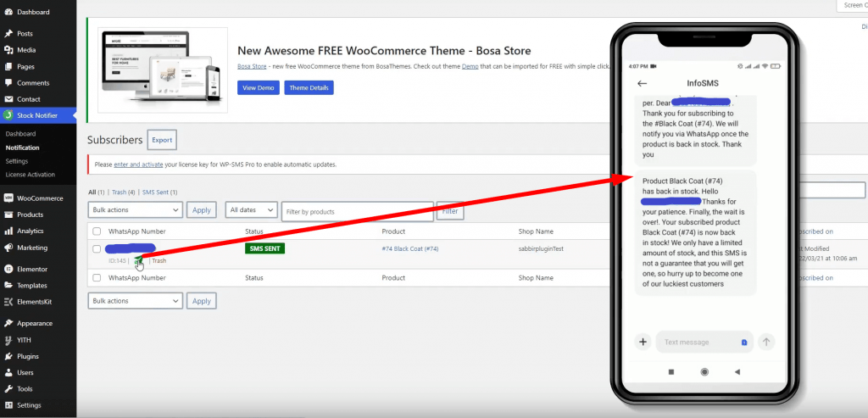Open the Bosa Store link
This screenshot has width=868, height=418.
click(252, 66)
